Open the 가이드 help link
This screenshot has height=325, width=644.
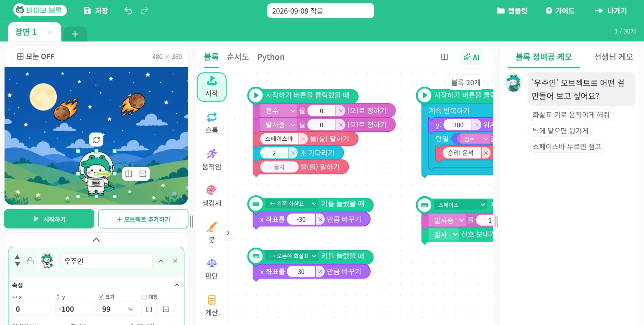(x=560, y=11)
